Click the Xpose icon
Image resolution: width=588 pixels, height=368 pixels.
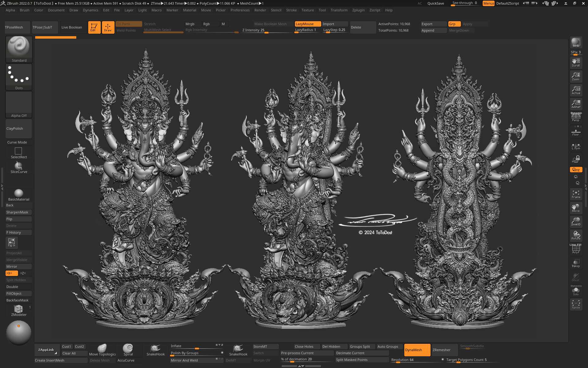click(x=576, y=304)
